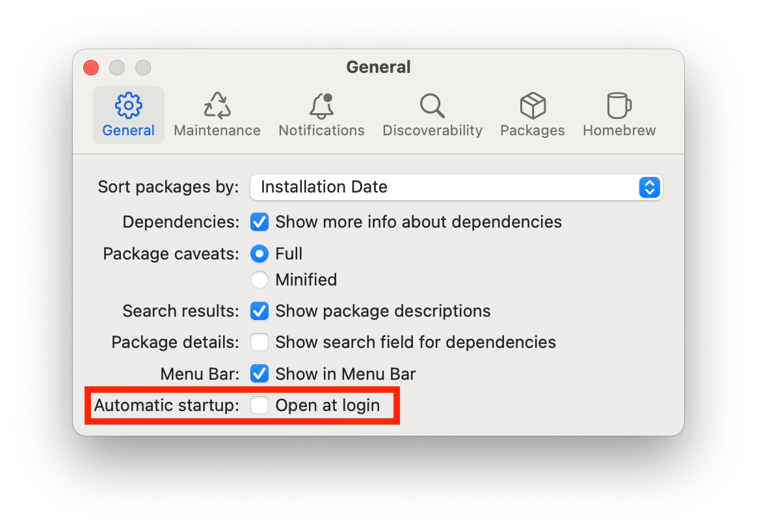Enable Show search field for dependencies
The width and height of the screenshot is (757, 532).
(x=259, y=342)
